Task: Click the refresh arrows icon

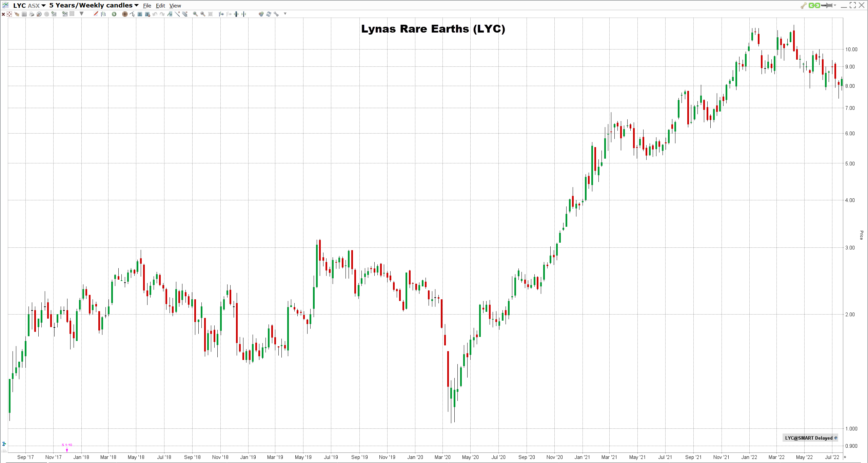Action: click(269, 14)
